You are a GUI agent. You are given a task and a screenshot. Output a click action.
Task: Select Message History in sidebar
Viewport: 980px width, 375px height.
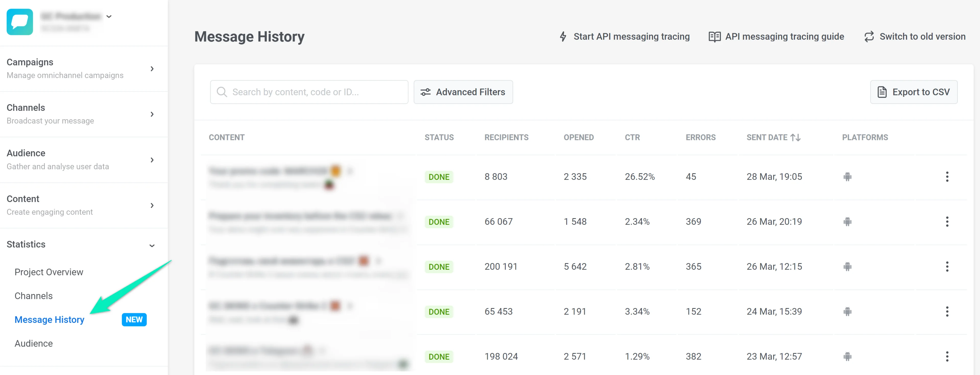(x=50, y=320)
